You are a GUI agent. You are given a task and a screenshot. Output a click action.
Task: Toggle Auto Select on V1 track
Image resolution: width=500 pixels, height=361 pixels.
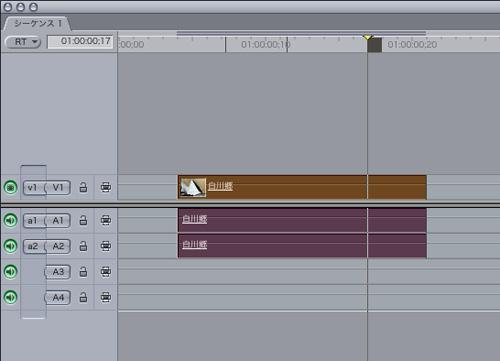pyautogui.click(x=106, y=187)
